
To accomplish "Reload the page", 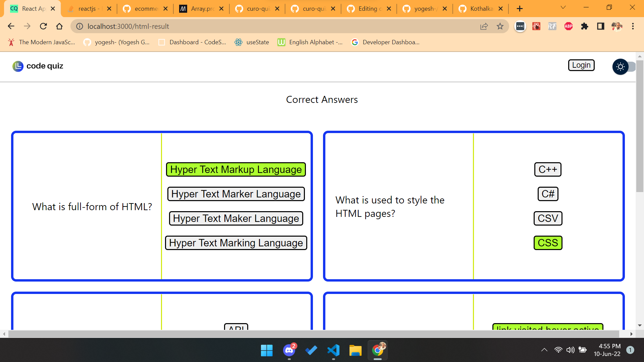I will (43, 26).
